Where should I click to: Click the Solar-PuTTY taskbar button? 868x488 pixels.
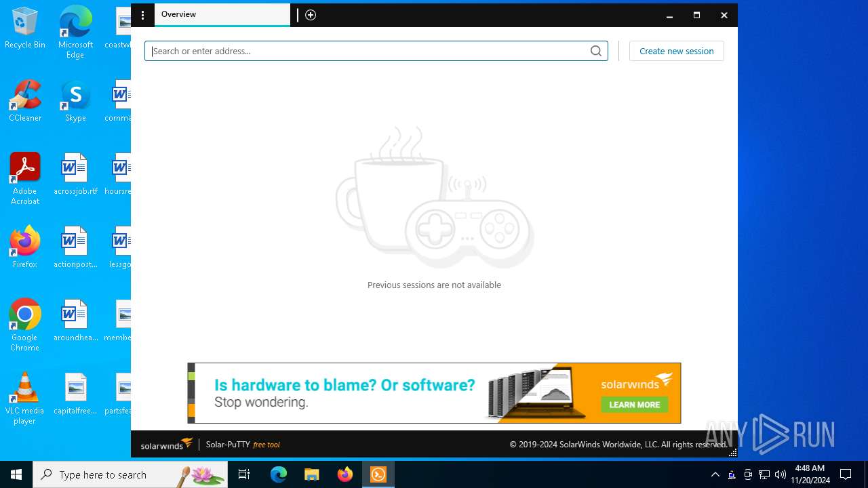pos(378,474)
